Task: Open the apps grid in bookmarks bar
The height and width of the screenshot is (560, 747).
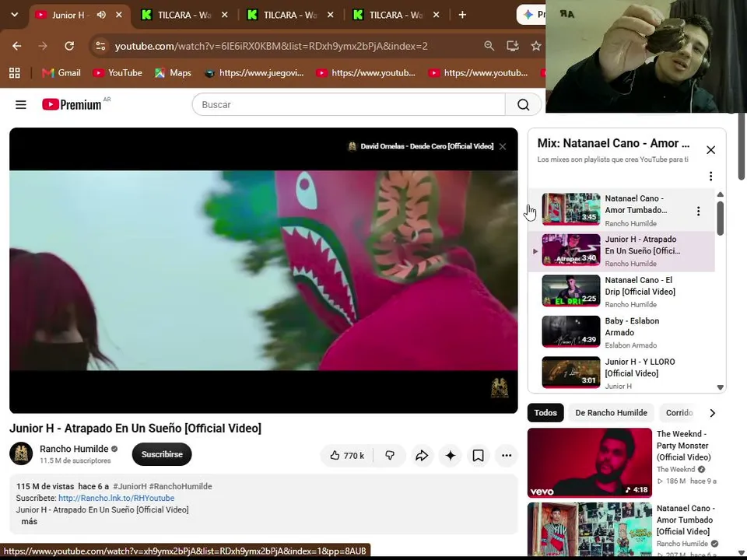Action: [x=15, y=73]
